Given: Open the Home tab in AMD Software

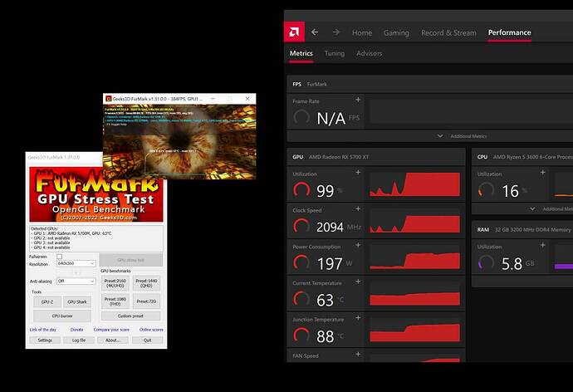Looking at the screenshot, I should point(362,32).
